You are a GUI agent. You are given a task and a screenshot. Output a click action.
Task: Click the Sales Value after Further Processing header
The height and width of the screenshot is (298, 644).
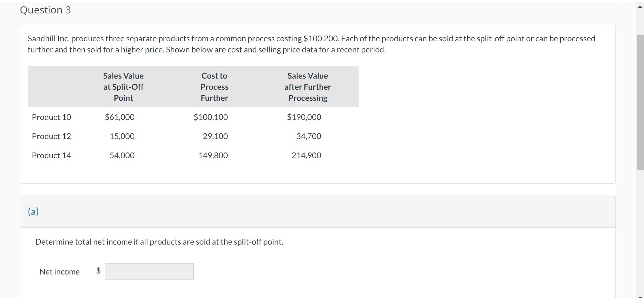[308, 87]
